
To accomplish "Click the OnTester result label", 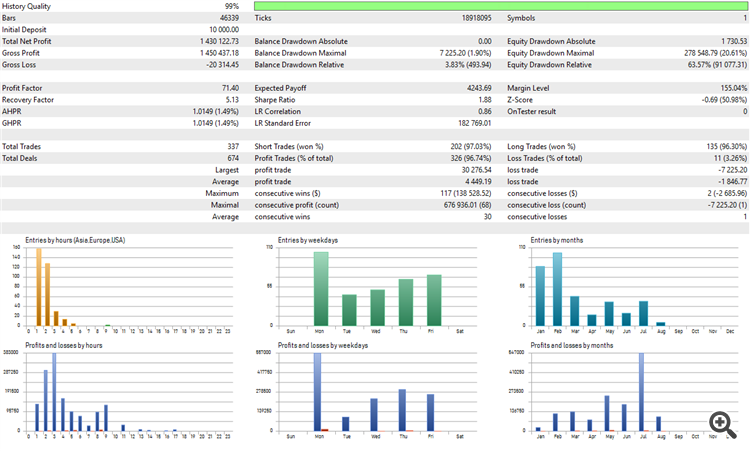I will pos(531,111).
